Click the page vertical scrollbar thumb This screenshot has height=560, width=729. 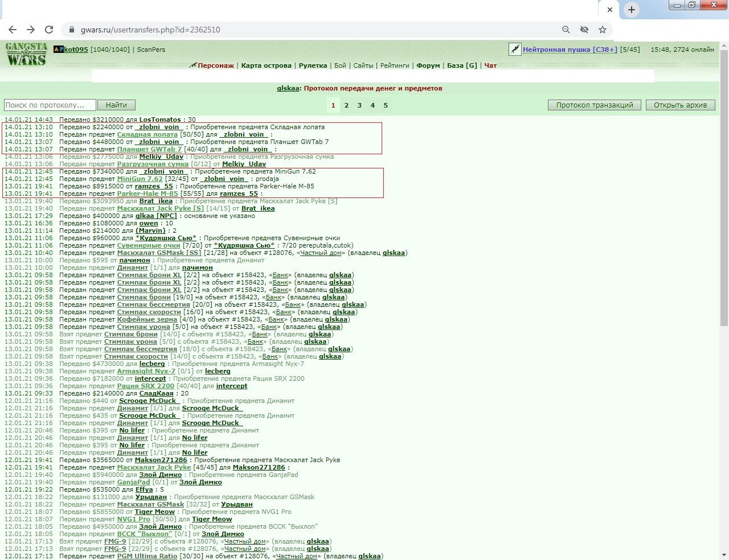pos(724,188)
